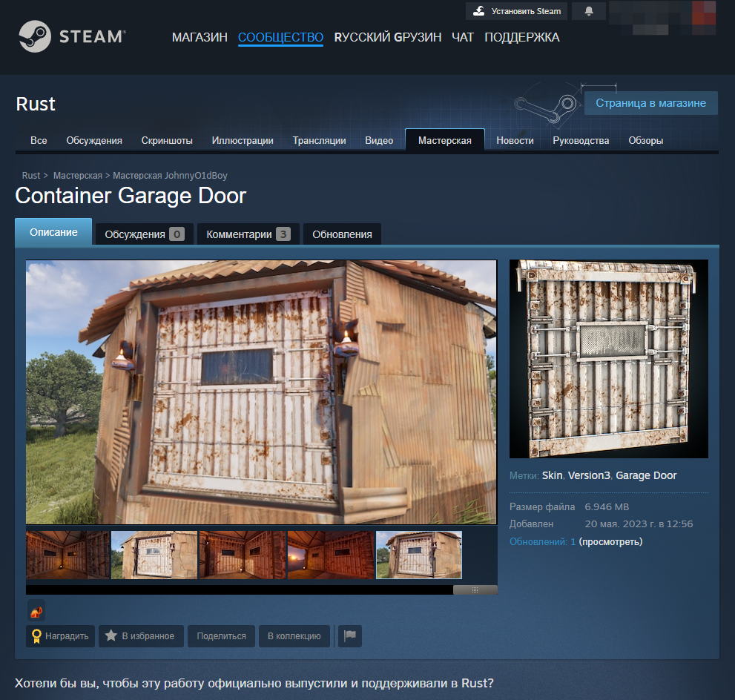Open МАГАЗИН menu
735x700 pixels.
(200, 37)
